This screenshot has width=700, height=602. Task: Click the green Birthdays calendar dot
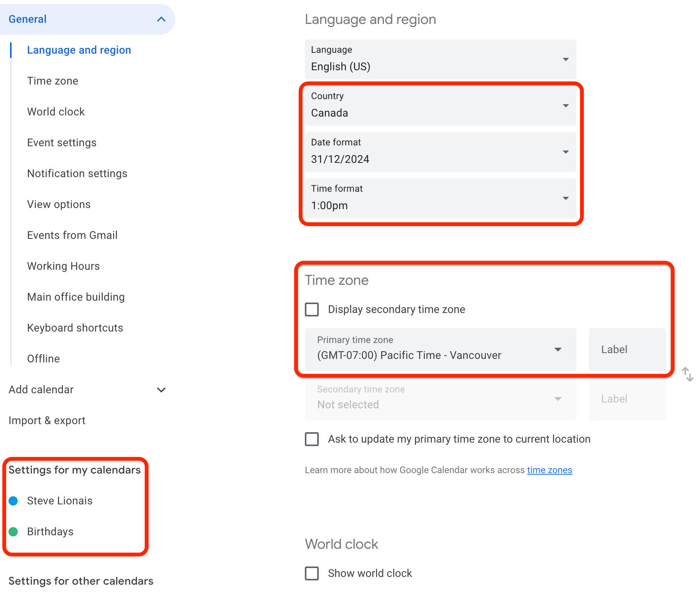click(14, 532)
